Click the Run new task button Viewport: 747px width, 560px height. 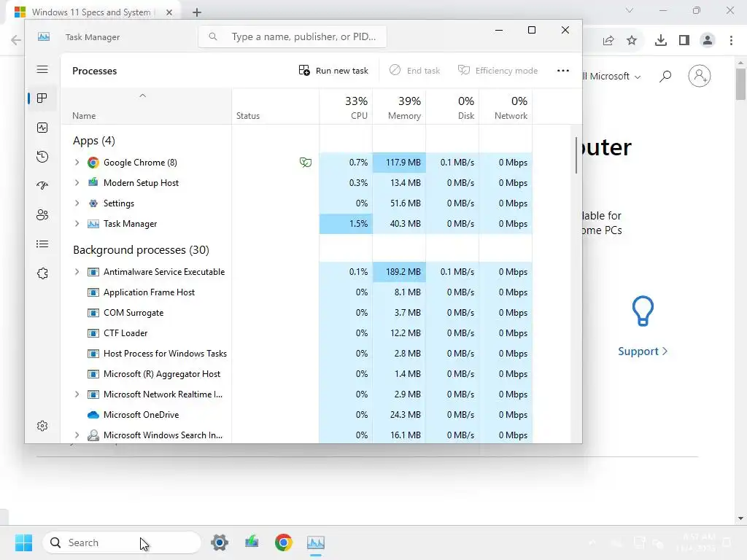(333, 71)
